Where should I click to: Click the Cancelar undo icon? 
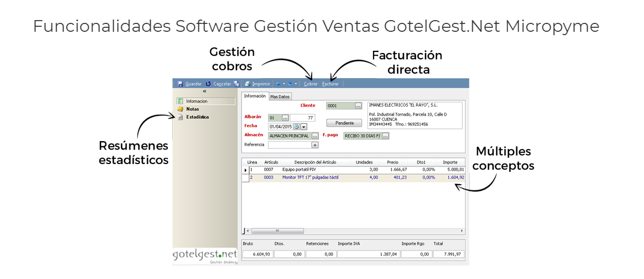click(x=209, y=84)
